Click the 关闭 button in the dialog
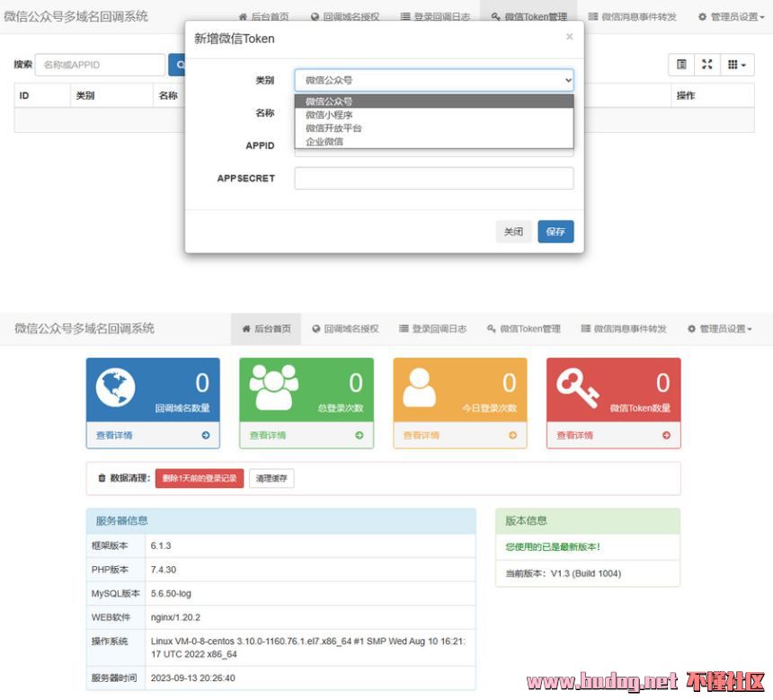 click(x=513, y=232)
